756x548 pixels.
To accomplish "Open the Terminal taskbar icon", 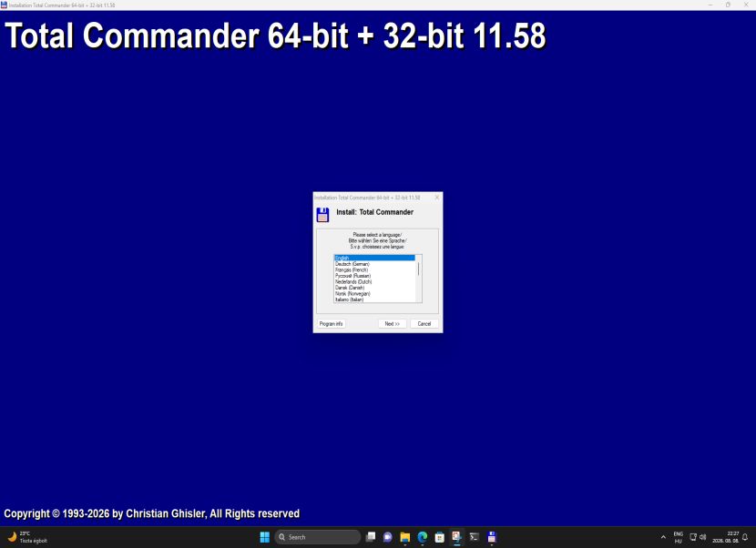I will coord(474,537).
